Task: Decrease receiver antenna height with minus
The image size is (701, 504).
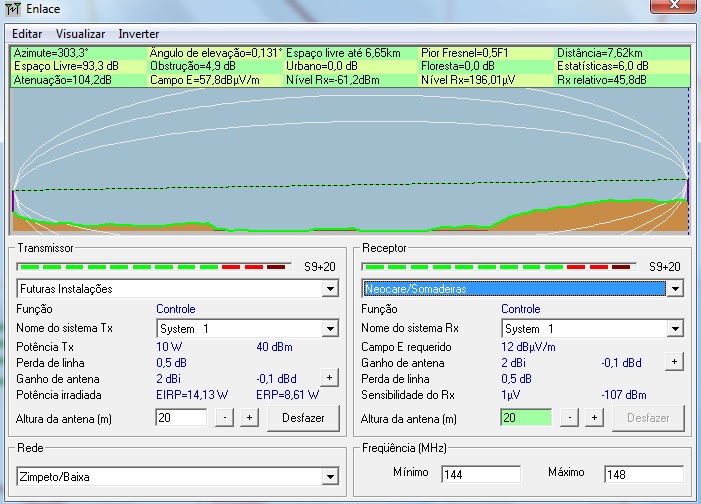Action: pos(572,417)
